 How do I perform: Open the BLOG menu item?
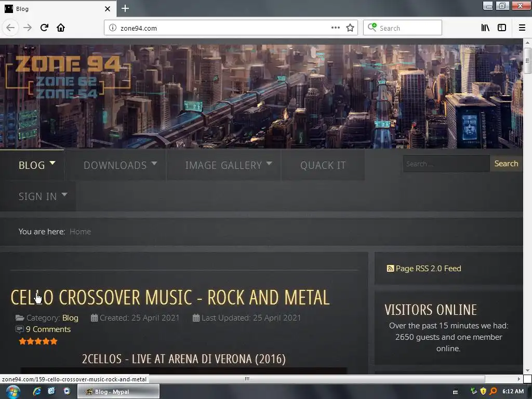(32, 165)
